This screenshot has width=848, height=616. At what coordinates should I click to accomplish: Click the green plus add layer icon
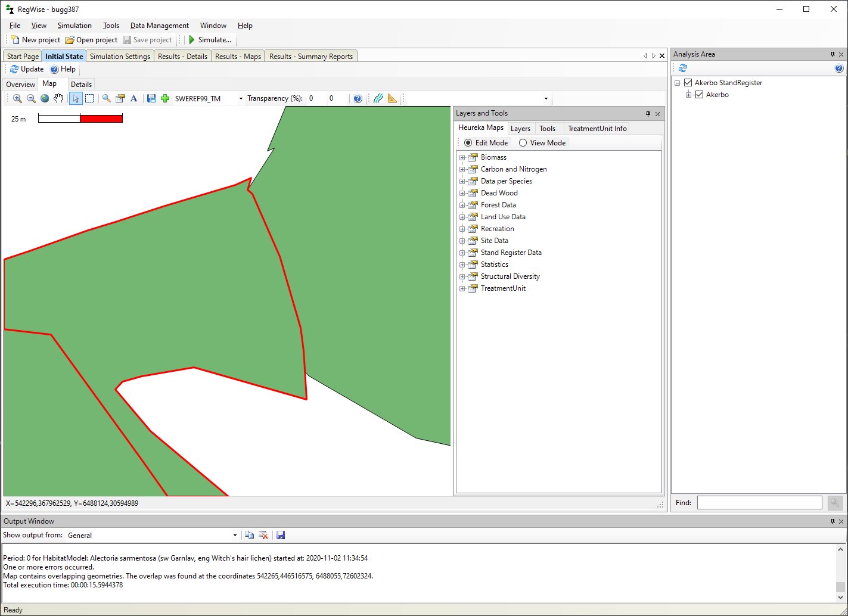(165, 99)
